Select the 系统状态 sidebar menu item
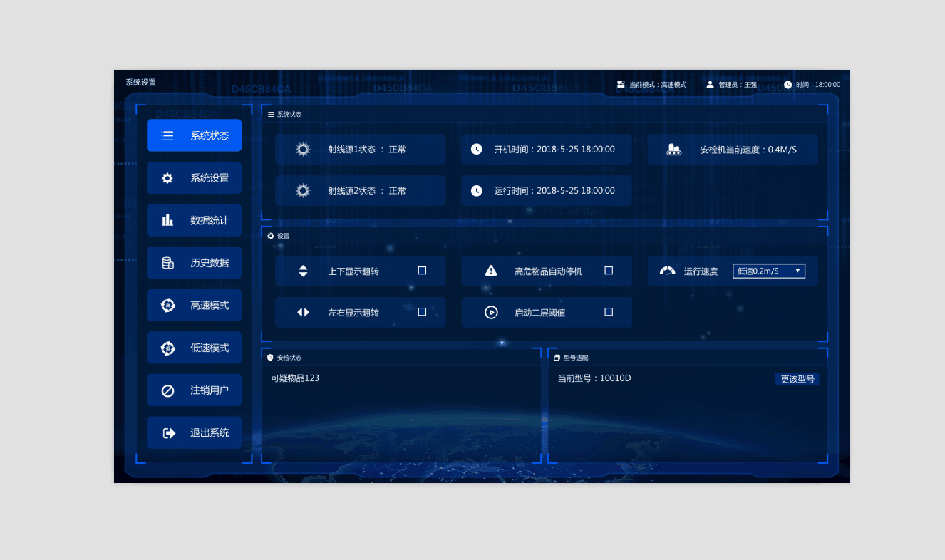 (x=194, y=135)
